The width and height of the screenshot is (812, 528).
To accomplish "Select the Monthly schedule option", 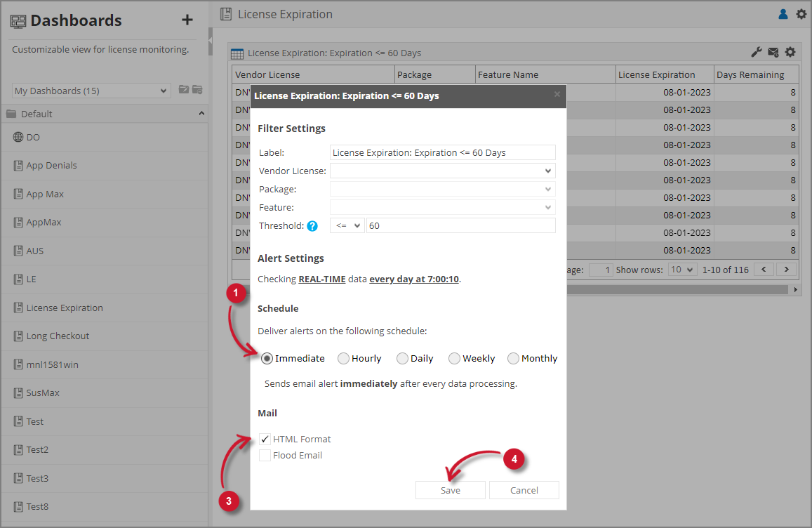I will pyautogui.click(x=513, y=359).
